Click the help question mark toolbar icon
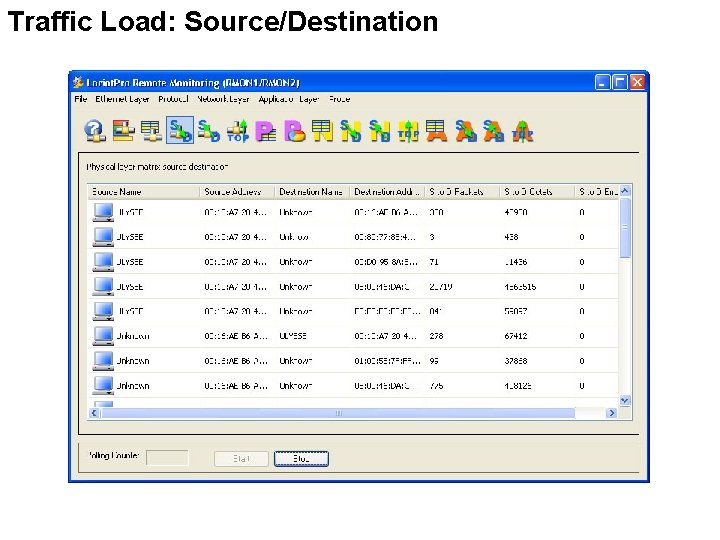 (95, 131)
